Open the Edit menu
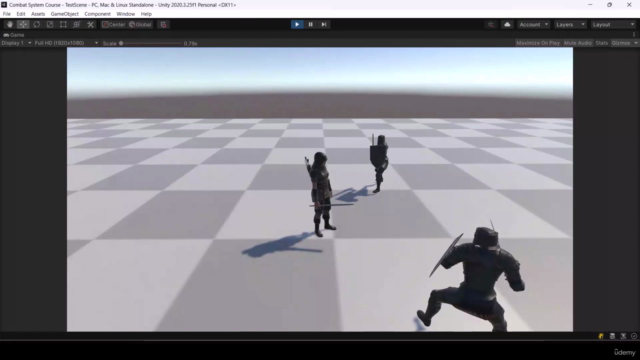640x360 pixels. pos(21,14)
